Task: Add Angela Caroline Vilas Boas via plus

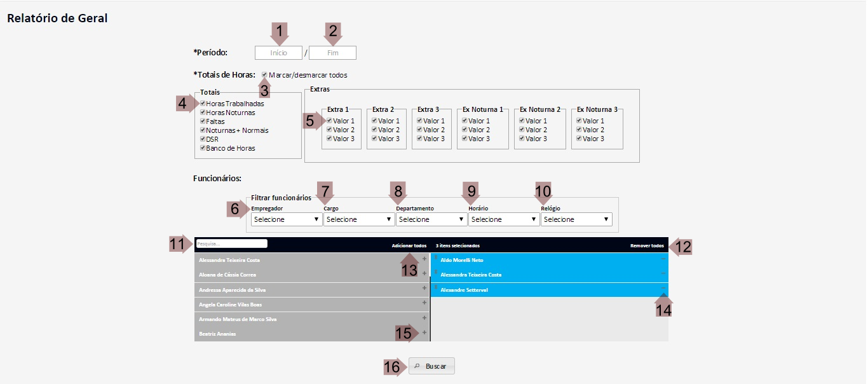Action: pyautogui.click(x=424, y=303)
